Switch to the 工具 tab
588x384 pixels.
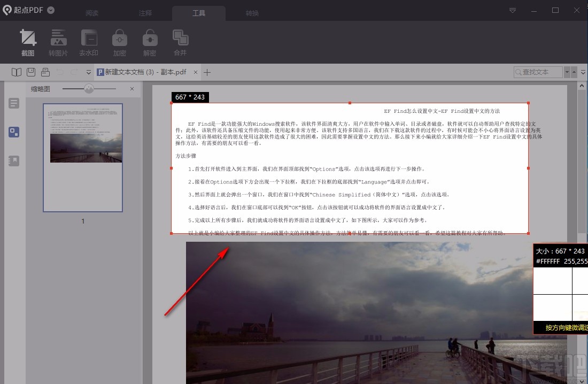tap(199, 13)
